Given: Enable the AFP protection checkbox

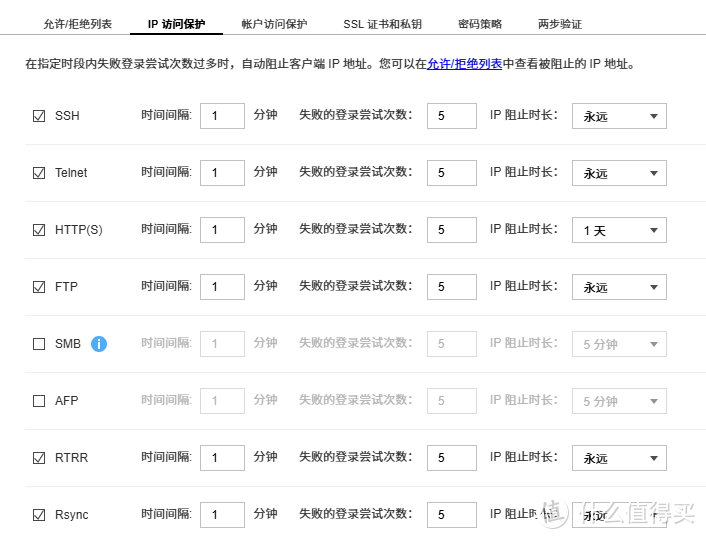Looking at the screenshot, I should 39,401.
